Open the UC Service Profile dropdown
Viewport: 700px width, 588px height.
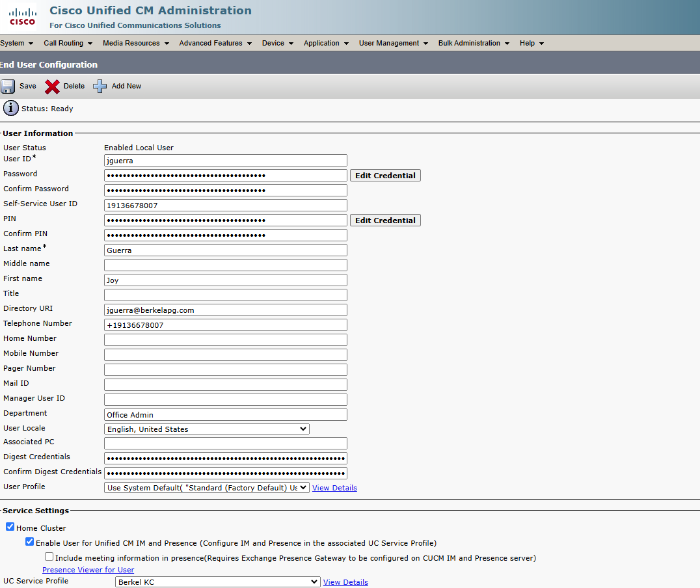coord(218,581)
